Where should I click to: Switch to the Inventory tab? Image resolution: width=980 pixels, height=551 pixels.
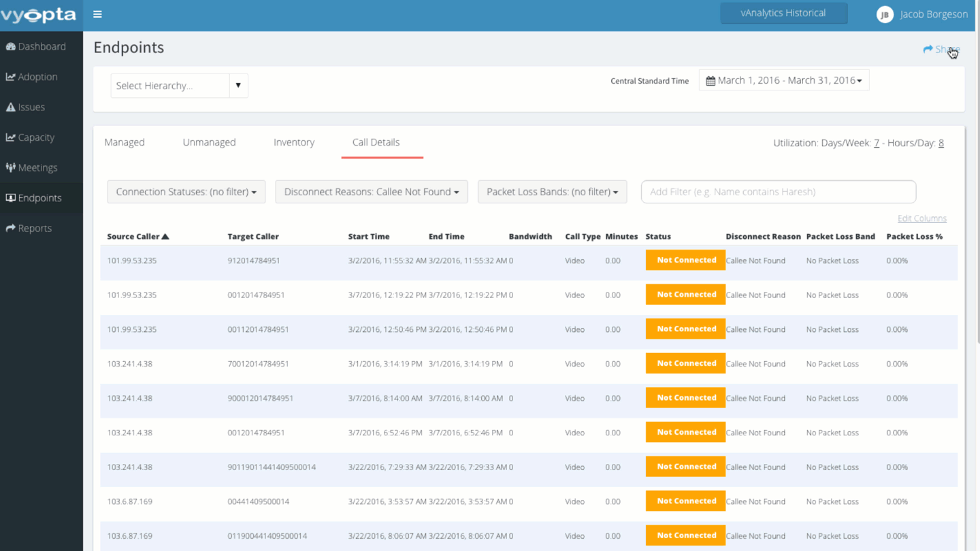click(x=294, y=142)
